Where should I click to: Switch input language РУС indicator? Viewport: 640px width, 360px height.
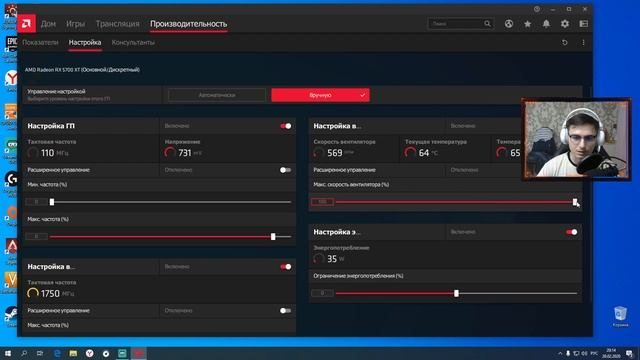tap(594, 353)
